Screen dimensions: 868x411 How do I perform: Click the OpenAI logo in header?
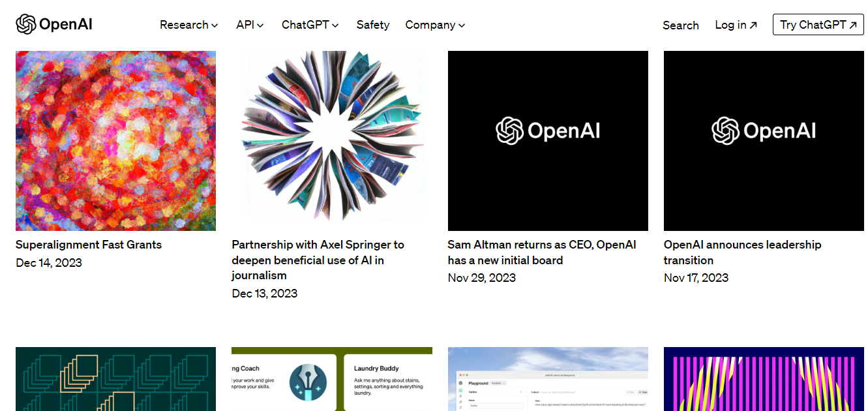click(x=54, y=25)
